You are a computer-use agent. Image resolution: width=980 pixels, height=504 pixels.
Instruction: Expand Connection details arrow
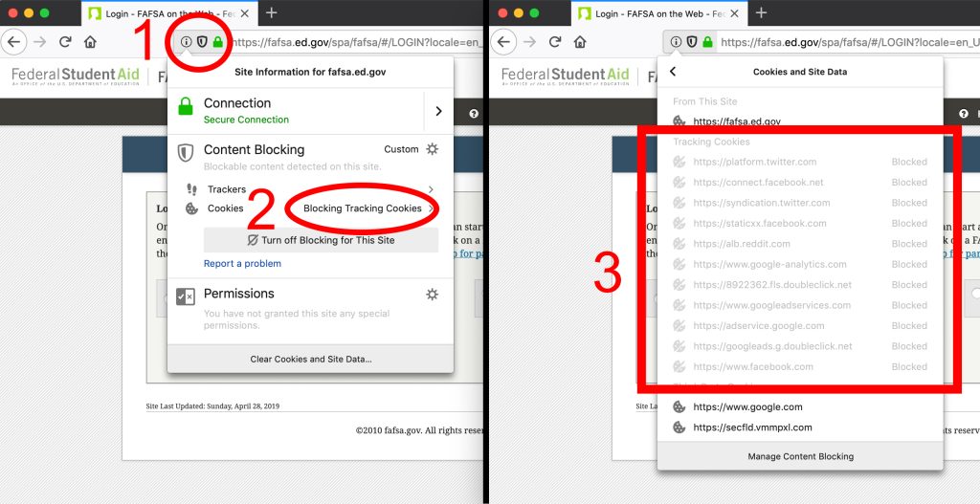coord(438,111)
